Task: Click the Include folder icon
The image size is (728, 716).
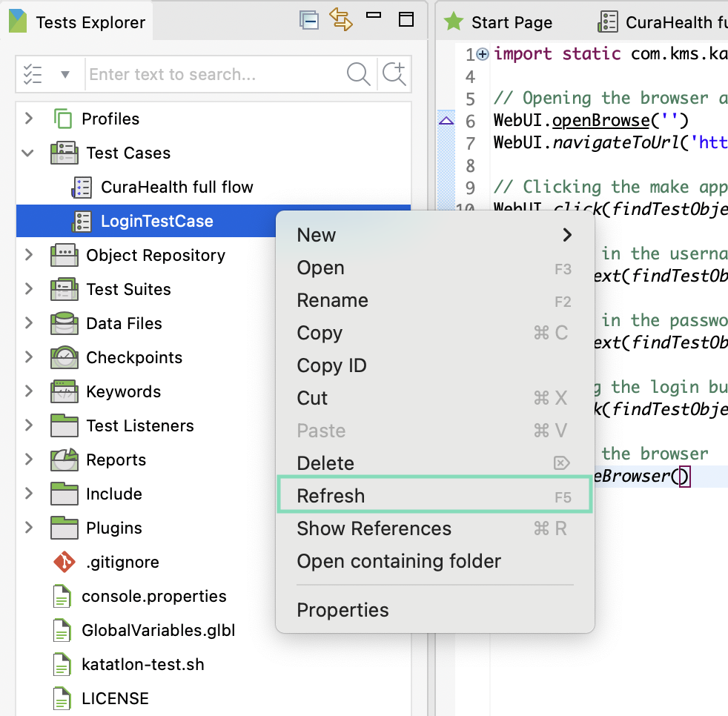Action: coord(64,494)
